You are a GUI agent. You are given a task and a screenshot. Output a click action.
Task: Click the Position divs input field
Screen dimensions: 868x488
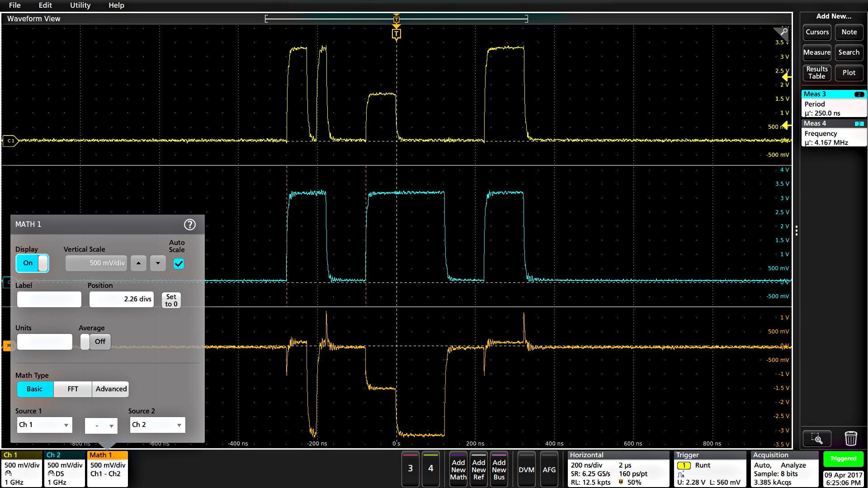pos(121,299)
